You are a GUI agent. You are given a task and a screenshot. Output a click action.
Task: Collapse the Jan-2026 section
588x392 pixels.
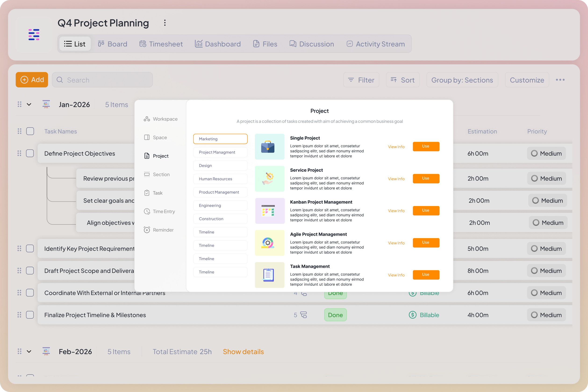click(29, 104)
